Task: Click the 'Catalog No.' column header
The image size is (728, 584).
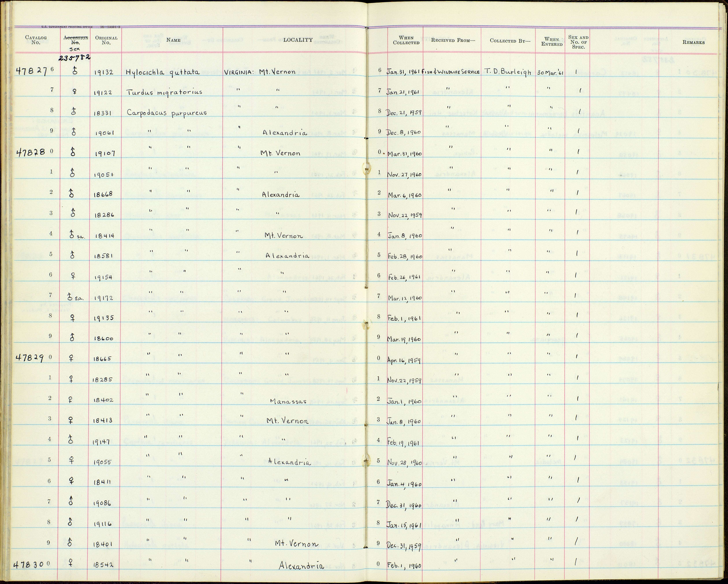Action: [x=36, y=40]
